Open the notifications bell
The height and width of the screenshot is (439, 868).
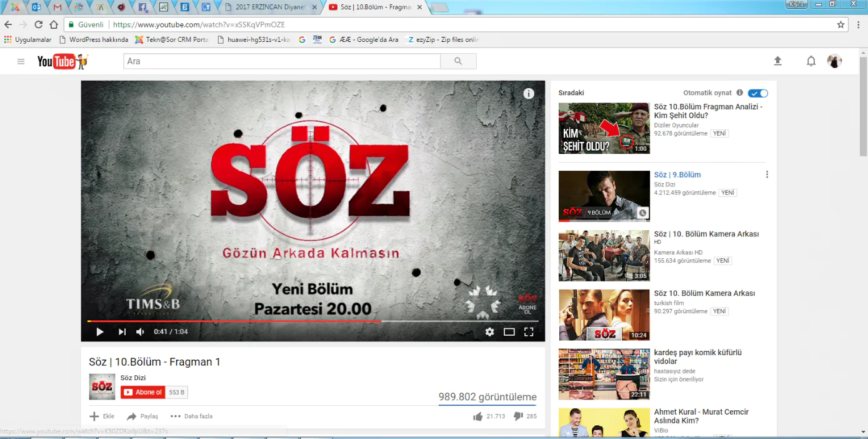click(x=811, y=61)
